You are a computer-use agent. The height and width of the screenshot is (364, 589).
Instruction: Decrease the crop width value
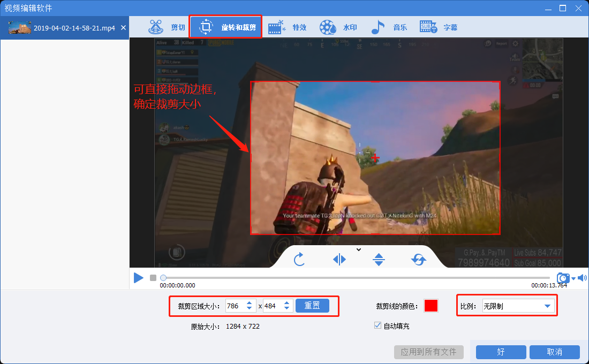250,309
